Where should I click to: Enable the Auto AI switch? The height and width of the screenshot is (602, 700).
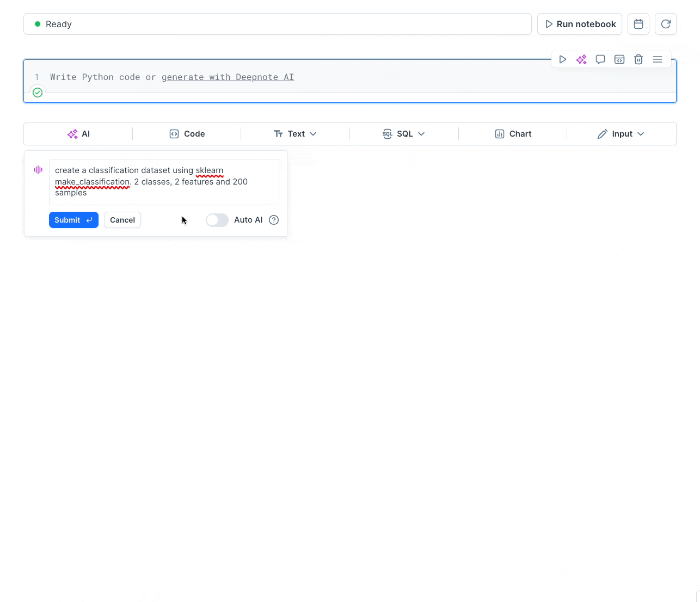pyautogui.click(x=217, y=220)
